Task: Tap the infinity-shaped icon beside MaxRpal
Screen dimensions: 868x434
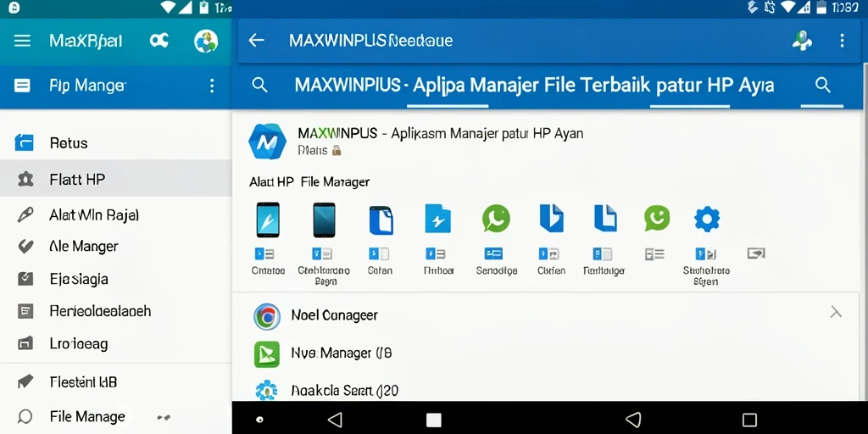Action: pyautogui.click(x=159, y=40)
